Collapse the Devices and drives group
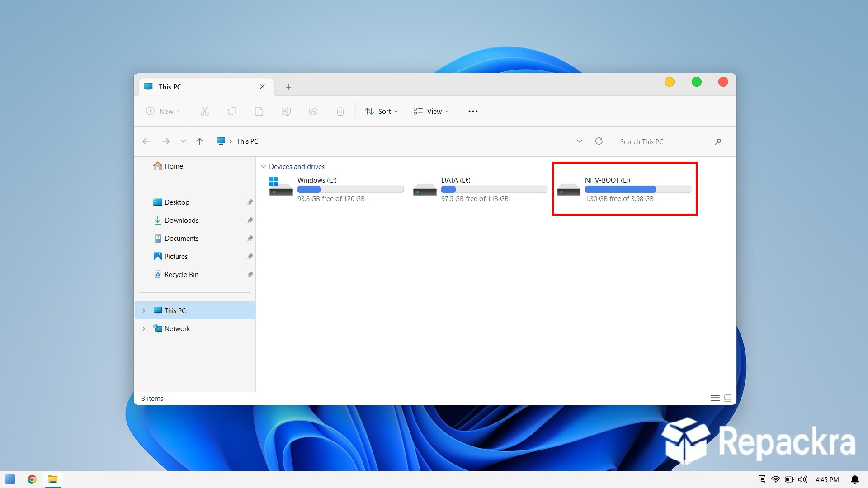The image size is (868, 488). pos(264,167)
